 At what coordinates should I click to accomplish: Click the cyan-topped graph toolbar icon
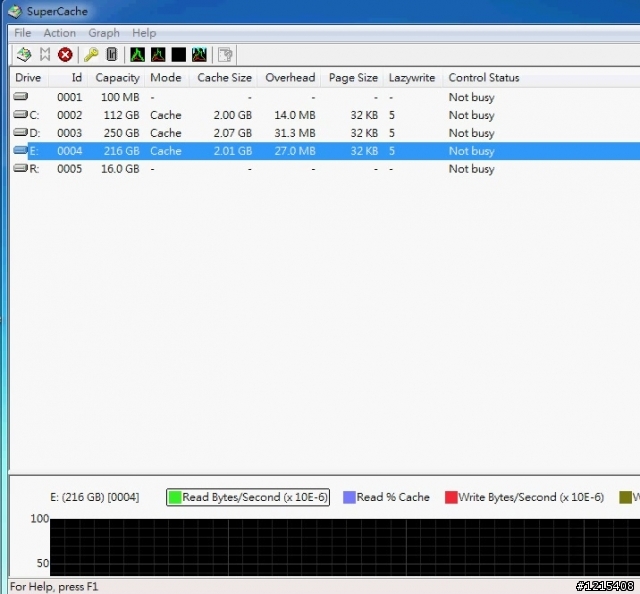click(x=199, y=55)
